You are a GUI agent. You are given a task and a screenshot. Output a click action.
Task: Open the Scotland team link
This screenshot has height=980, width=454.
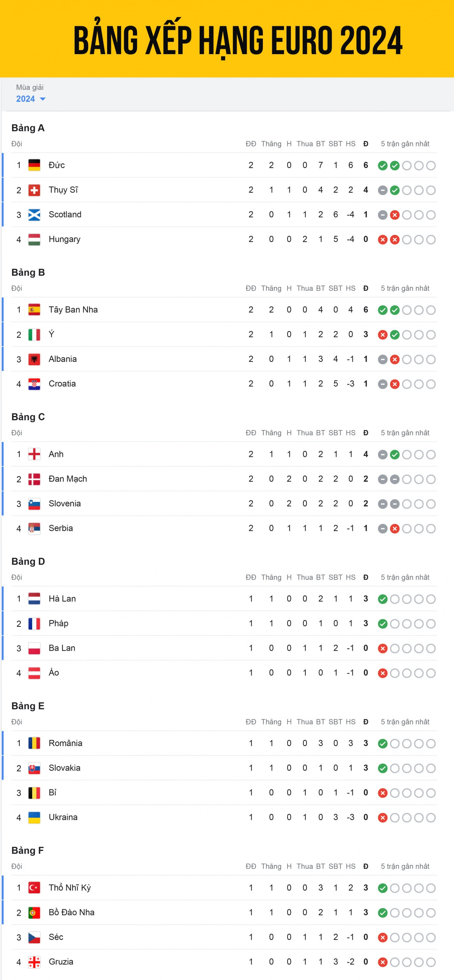coord(65,215)
